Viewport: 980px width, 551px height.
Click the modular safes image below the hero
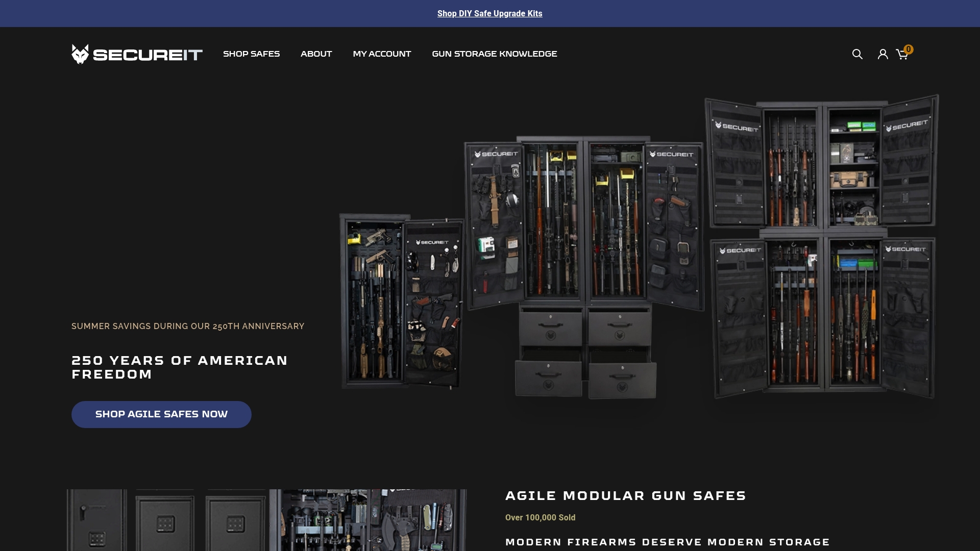click(x=266, y=520)
